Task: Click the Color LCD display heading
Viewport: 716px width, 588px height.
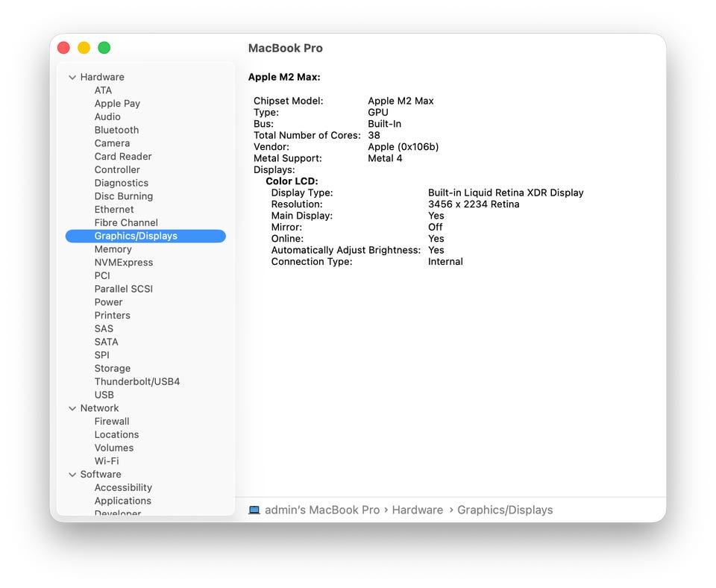Action: (x=292, y=181)
